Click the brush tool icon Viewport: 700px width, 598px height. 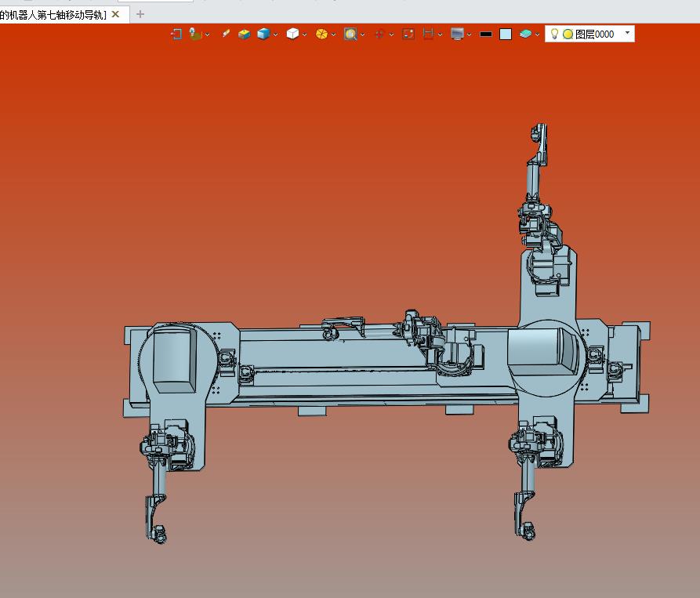226,34
